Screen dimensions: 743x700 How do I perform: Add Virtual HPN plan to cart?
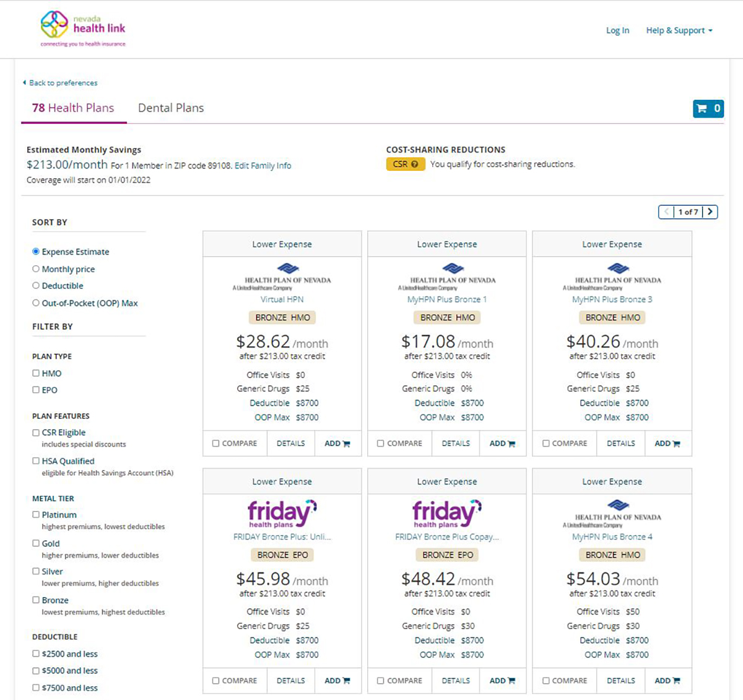[x=337, y=444]
